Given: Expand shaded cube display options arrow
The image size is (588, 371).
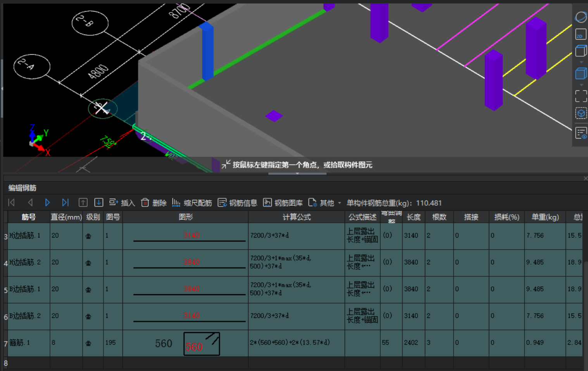Looking at the screenshot, I should click(581, 85).
